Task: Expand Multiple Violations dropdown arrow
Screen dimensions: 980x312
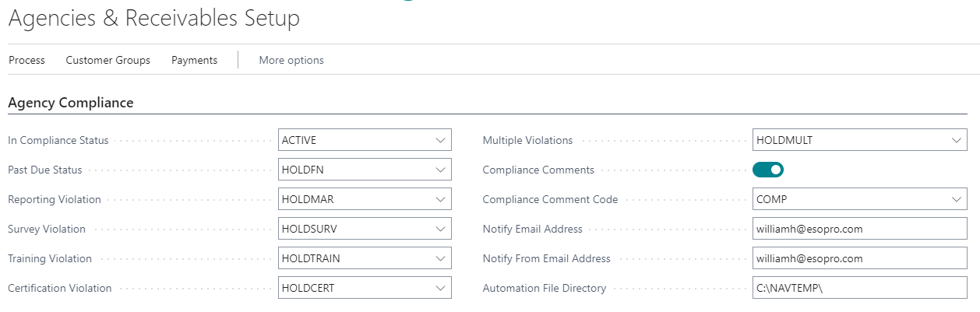Action: [x=956, y=141]
